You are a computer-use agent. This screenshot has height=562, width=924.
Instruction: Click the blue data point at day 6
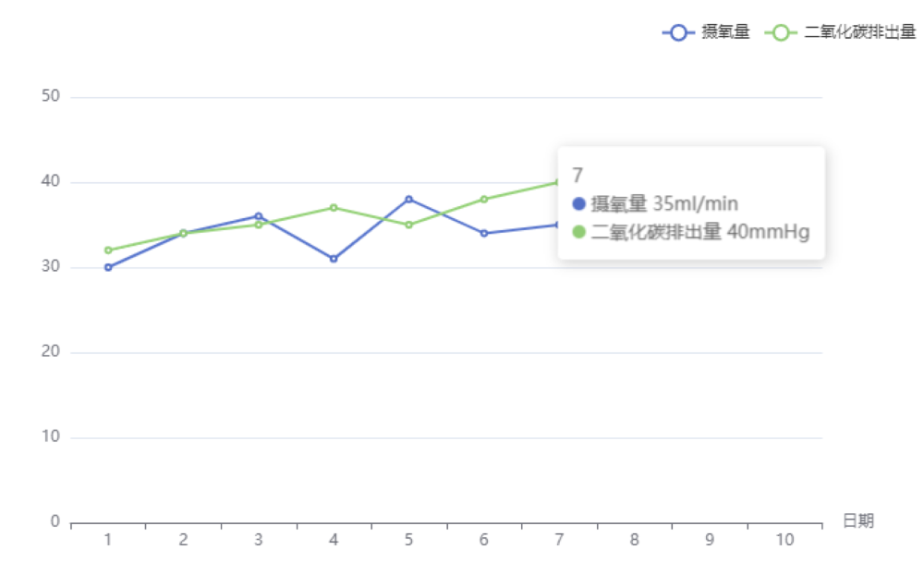tap(484, 233)
